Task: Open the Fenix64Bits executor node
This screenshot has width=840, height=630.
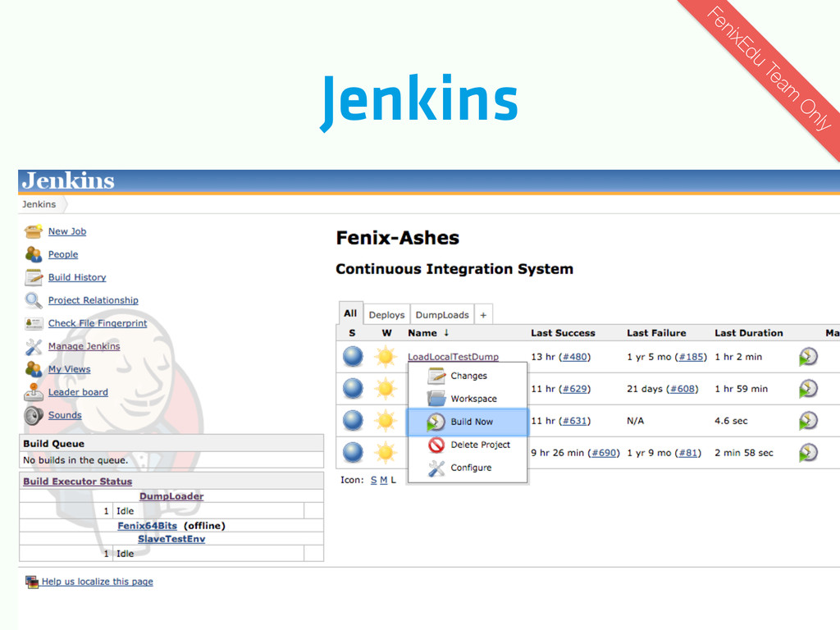Action: pos(148,526)
